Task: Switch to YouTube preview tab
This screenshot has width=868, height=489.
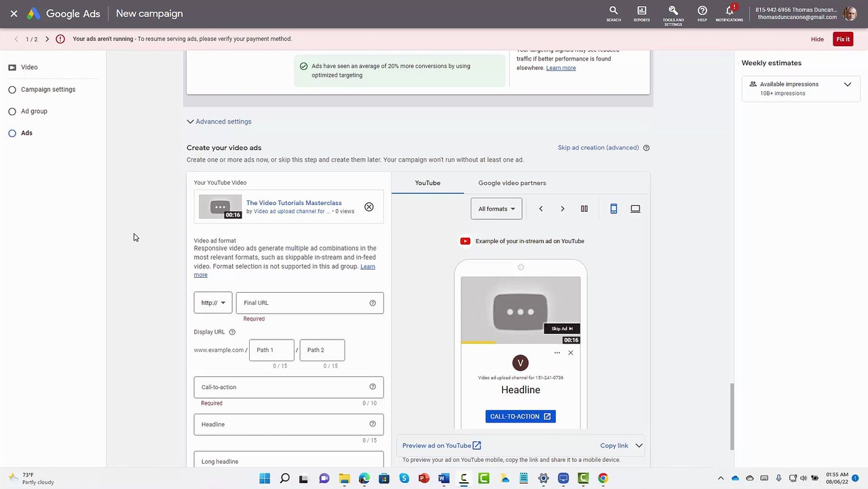Action: 428,183
